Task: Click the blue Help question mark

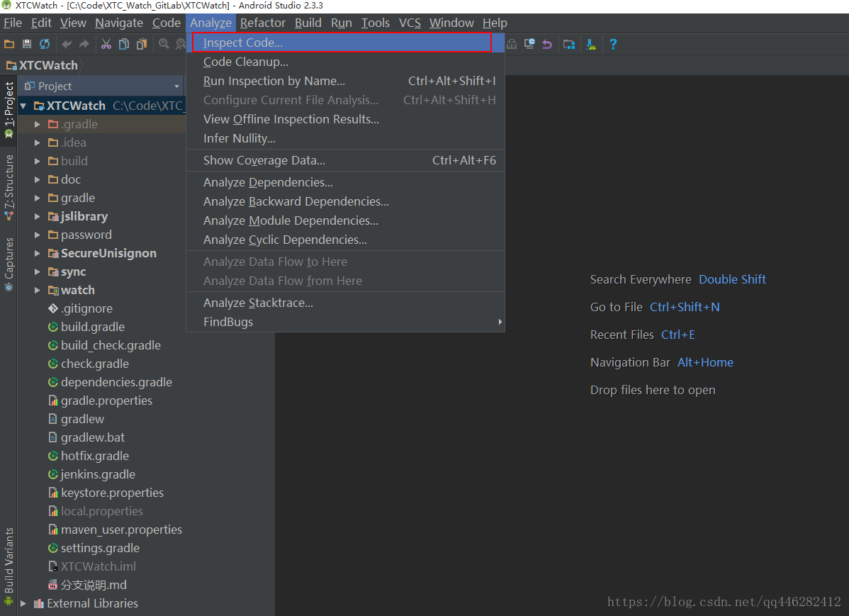Action: pos(613,45)
